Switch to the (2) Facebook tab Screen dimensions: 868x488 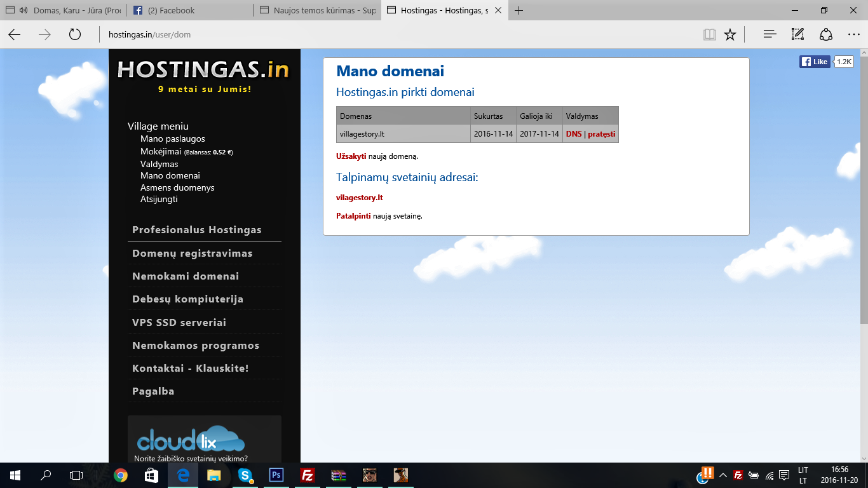point(190,10)
